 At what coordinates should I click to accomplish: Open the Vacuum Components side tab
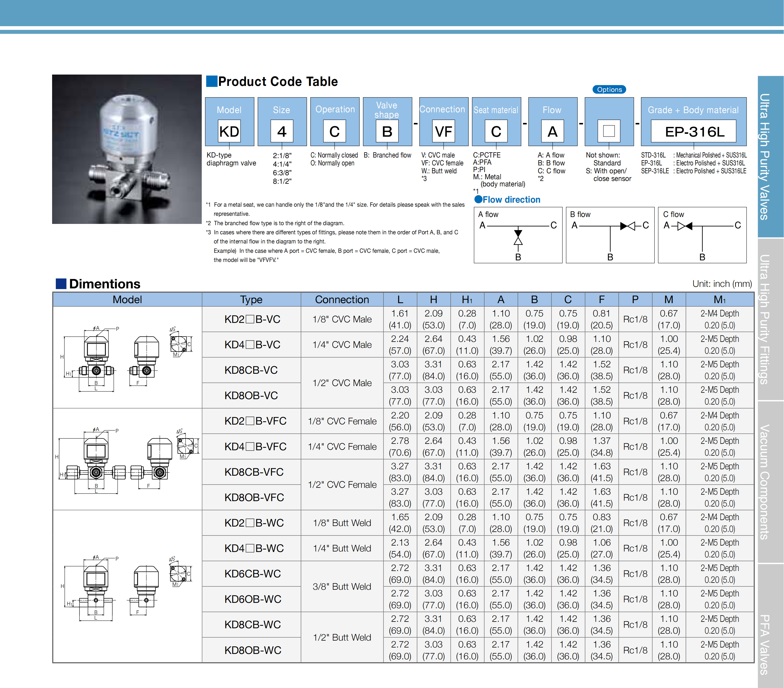(771, 482)
